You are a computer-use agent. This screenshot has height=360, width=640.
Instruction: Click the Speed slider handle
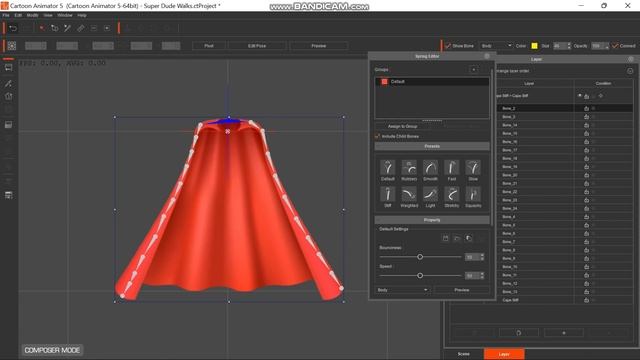click(x=420, y=276)
